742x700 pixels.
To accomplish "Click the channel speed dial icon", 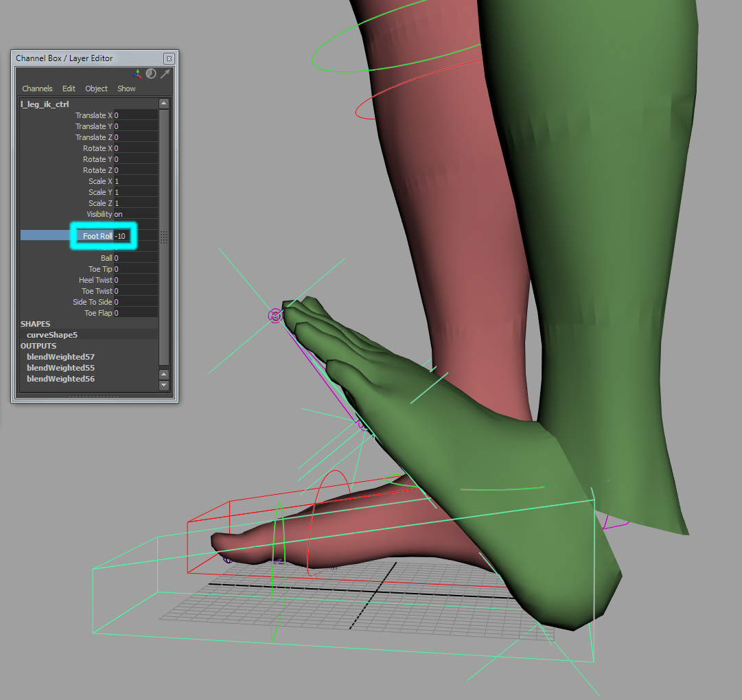I will tap(151, 73).
